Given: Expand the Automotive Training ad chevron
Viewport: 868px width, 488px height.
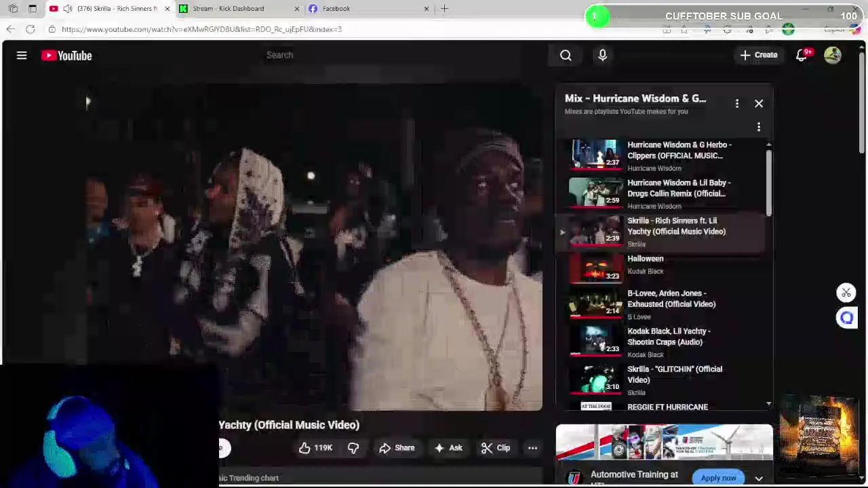Looking at the screenshot, I should point(759,478).
